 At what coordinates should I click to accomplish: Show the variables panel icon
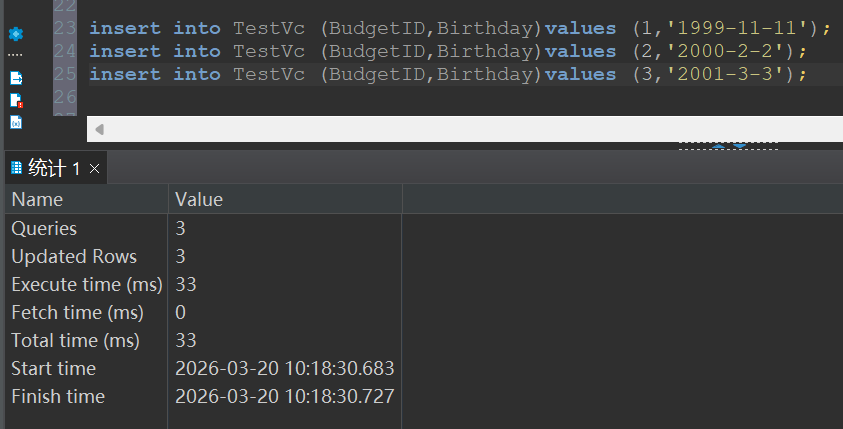point(16,123)
